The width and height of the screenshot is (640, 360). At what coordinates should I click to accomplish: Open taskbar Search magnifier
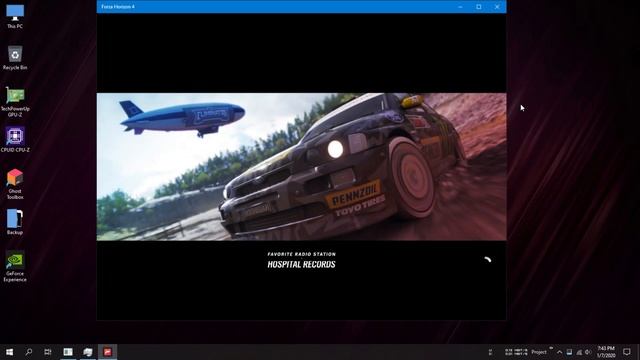coord(29,352)
